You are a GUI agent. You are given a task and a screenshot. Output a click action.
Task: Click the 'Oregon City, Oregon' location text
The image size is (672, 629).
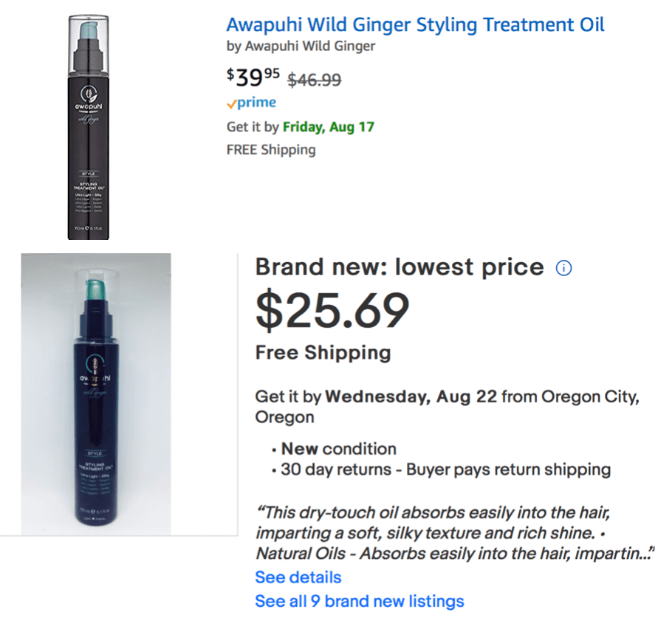pyautogui.click(x=589, y=396)
